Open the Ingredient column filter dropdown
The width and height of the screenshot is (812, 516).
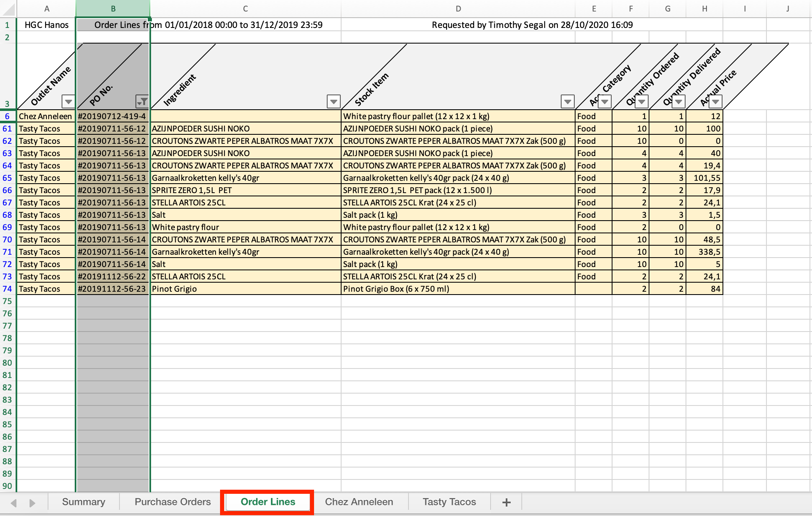coord(333,101)
